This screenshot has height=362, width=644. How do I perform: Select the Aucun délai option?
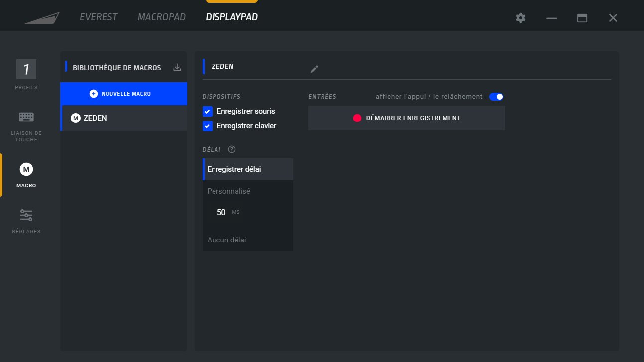click(x=226, y=240)
